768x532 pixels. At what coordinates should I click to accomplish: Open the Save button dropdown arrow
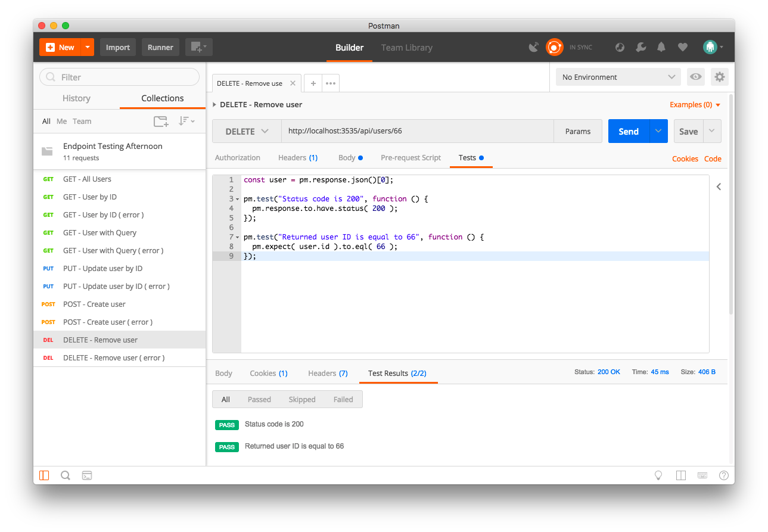[712, 131]
